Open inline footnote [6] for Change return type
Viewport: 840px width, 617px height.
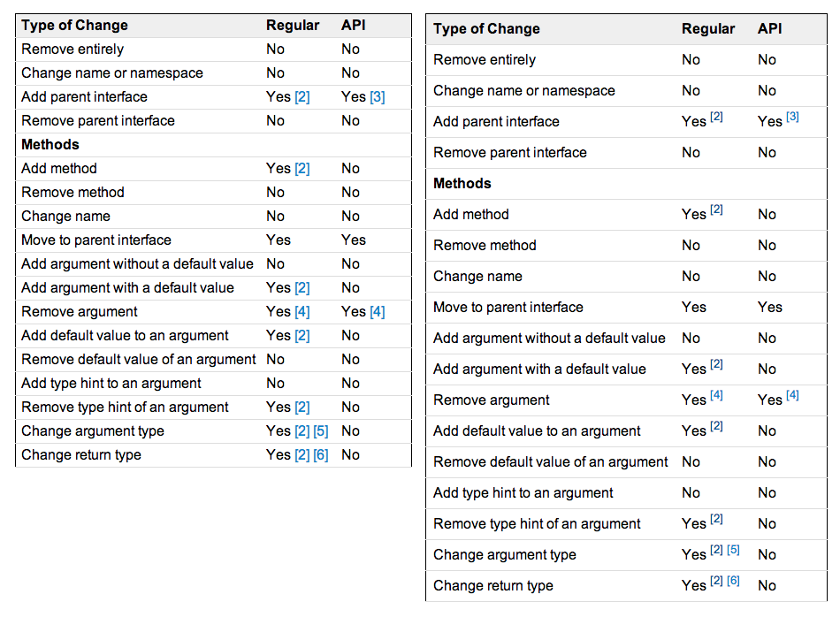[x=320, y=455]
